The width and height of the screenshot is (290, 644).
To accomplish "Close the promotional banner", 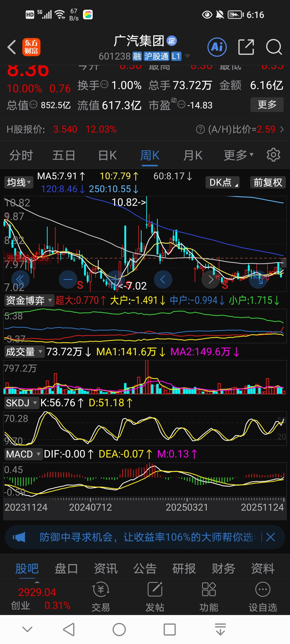I will (x=270, y=537).
